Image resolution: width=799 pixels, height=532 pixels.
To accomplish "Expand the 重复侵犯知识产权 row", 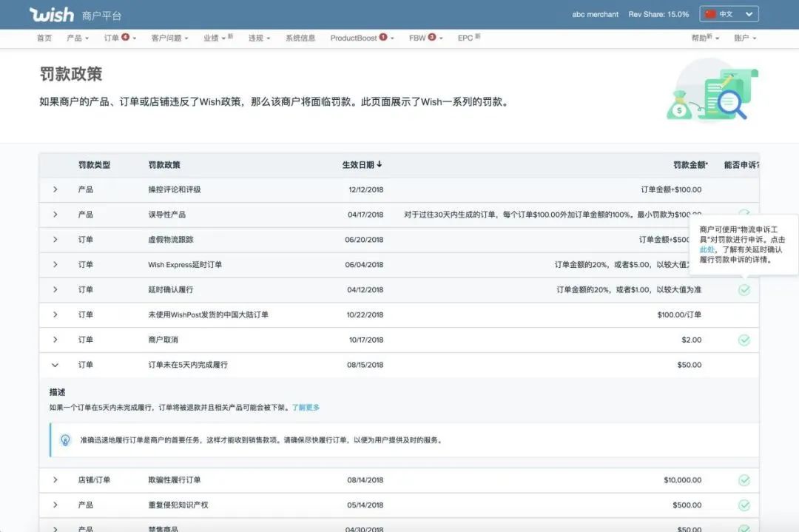I will [x=55, y=505].
